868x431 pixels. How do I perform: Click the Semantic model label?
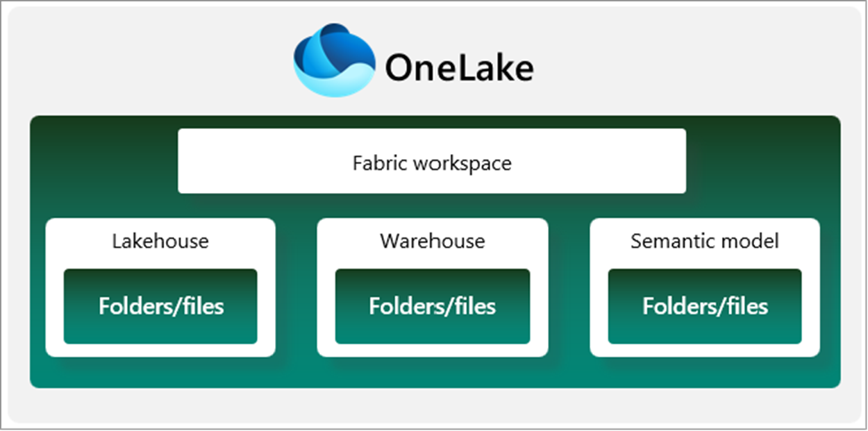[704, 241]
